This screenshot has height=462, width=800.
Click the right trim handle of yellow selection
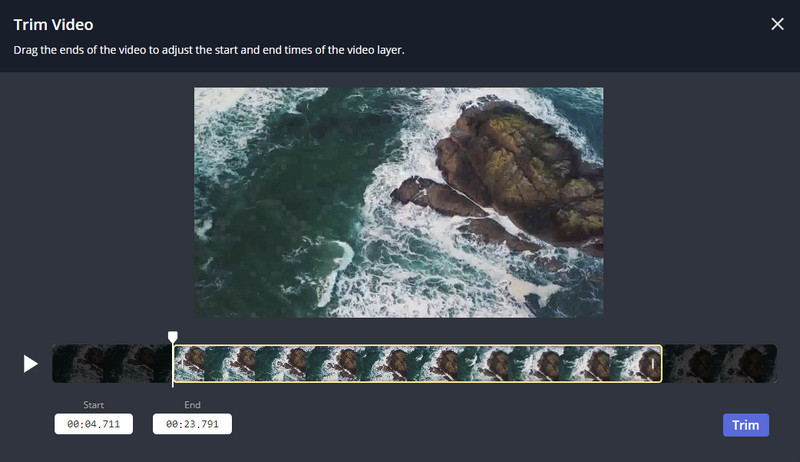click(x=653, y=364)
